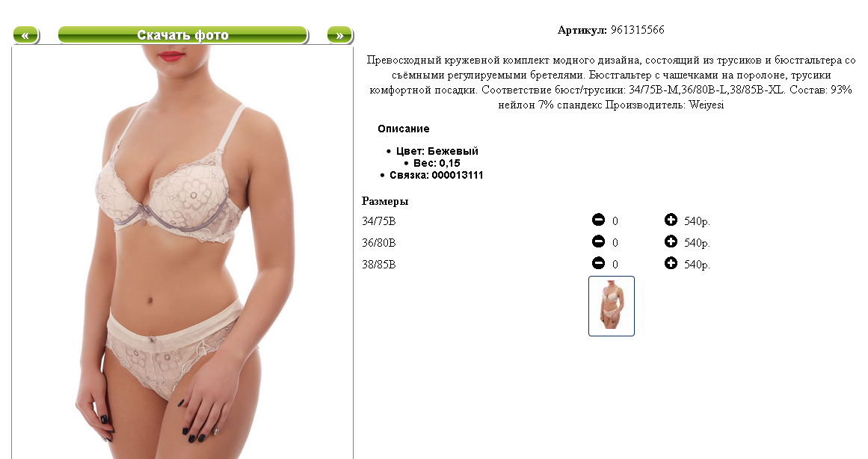The width and height of the screenshot is (868, 459).
Task: Click the quantity value for 38/85B
Action: click(x=615, y=265)
